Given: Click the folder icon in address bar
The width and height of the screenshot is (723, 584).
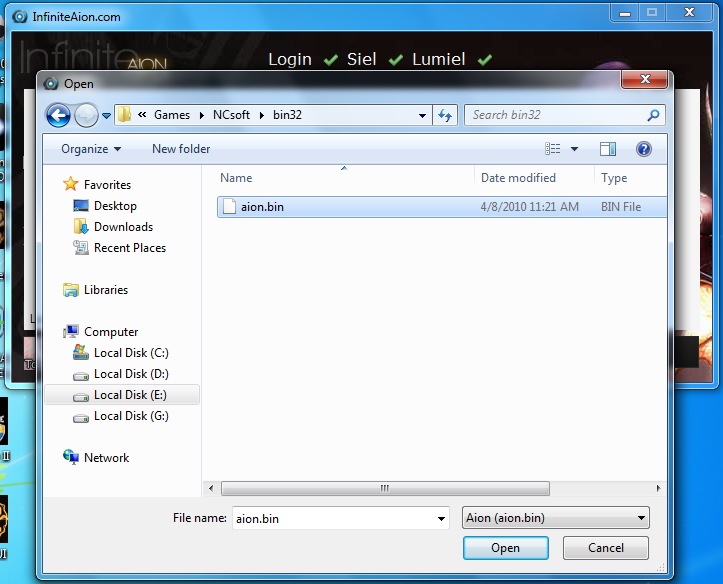Looking at the screenshot, I should (x=124, y=115).
